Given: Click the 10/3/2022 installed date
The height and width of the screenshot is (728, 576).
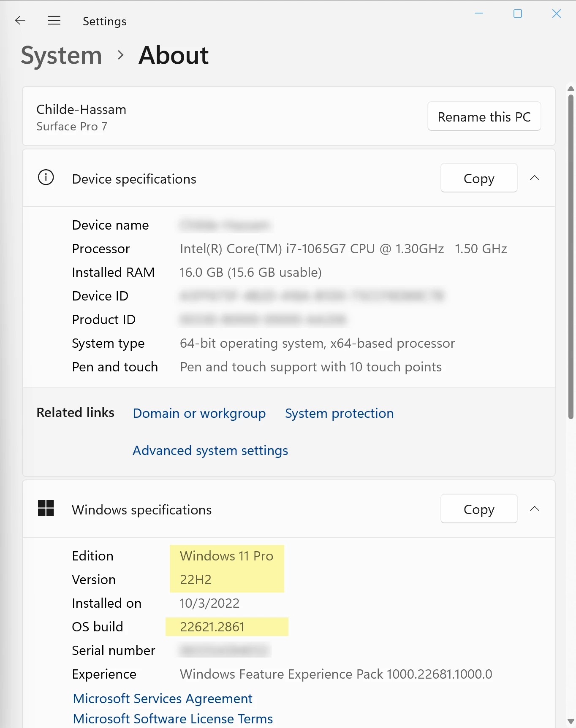Looking at the screenshot, I should pyautogui.click(x=209, y=603).
